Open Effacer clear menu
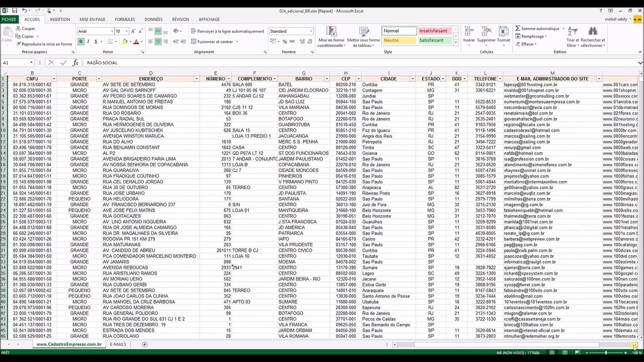 tap(525, 44)
